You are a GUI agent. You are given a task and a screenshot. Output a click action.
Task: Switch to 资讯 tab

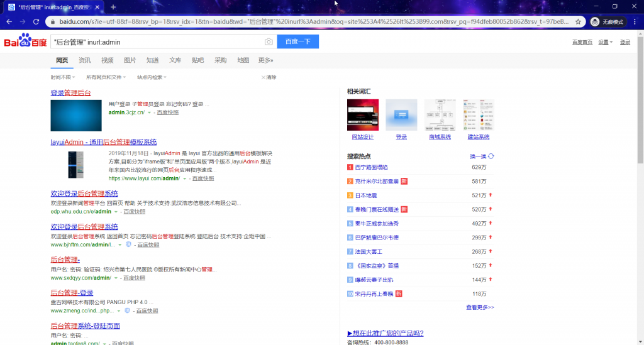pyautogui.click(x=85, y=60)
